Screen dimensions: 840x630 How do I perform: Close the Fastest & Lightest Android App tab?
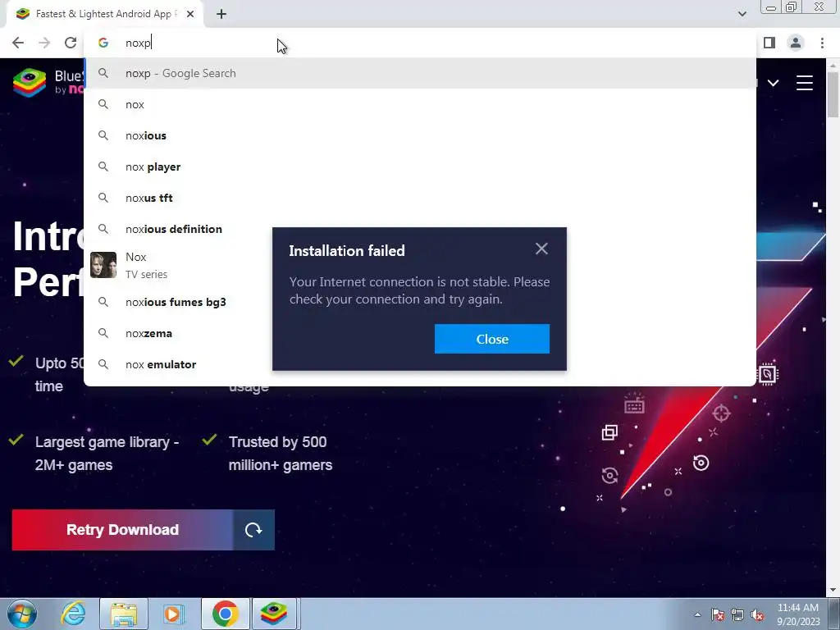point(190,14)
